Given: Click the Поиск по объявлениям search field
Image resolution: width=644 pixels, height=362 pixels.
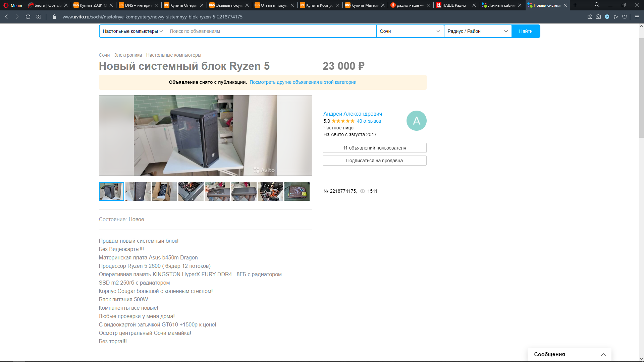Looking at the screenshot, I should [271, 31].
